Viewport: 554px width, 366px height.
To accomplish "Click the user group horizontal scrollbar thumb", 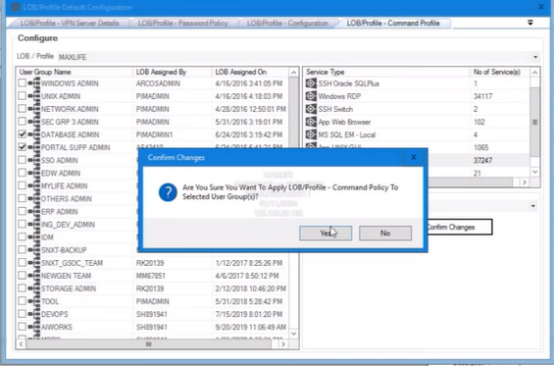I will (148, 344).
